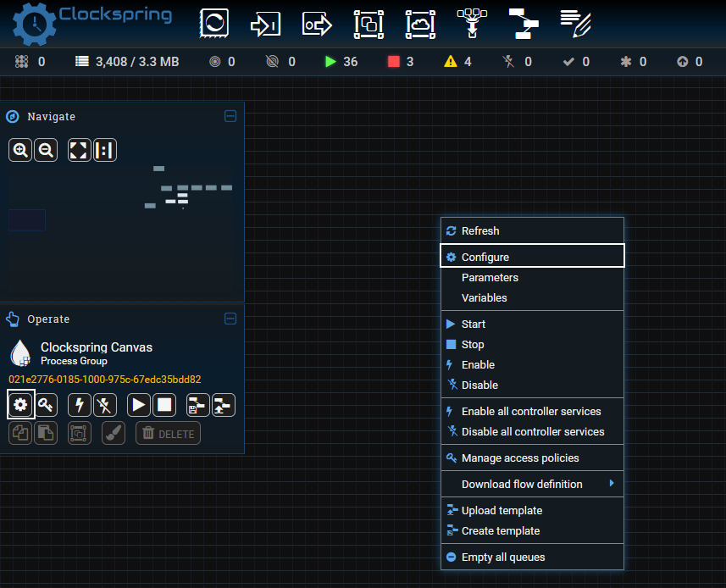Select the Label toolbar icon

(x=575, y=24)
